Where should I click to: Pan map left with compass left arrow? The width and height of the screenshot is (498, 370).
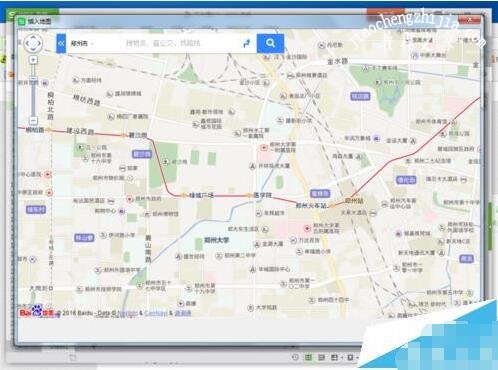pyautogui.click(x=26, y=43)
